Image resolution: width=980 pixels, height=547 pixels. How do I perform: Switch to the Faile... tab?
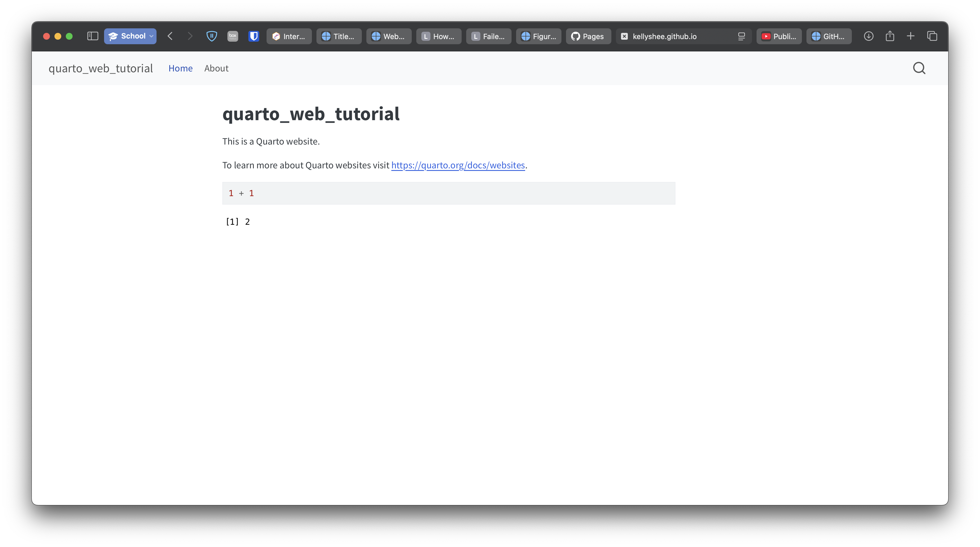[489, 36]
